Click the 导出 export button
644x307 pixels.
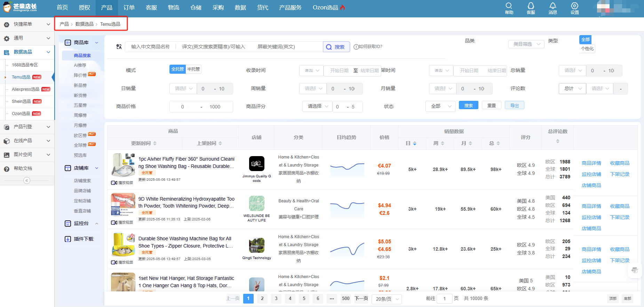coord(515,105)
